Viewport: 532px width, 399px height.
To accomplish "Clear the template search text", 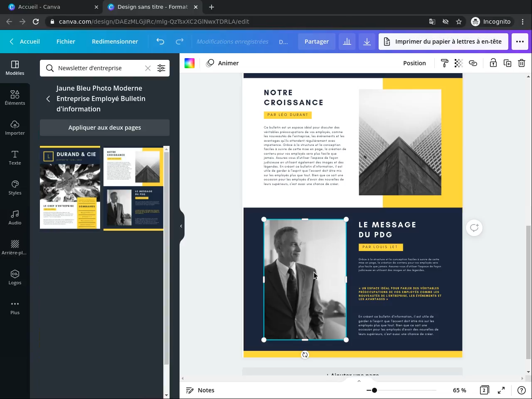I will coord(148,68).
